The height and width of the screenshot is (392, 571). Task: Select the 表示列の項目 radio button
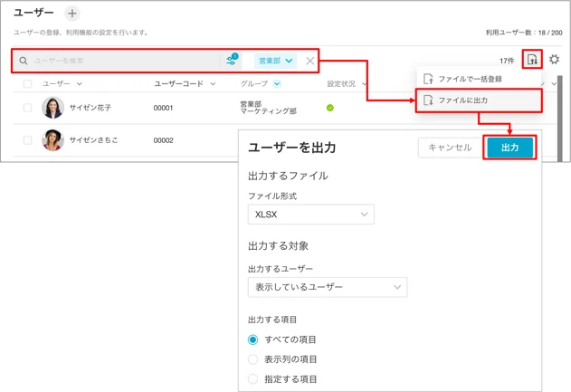pyautogui.click(x=252, y=359)
